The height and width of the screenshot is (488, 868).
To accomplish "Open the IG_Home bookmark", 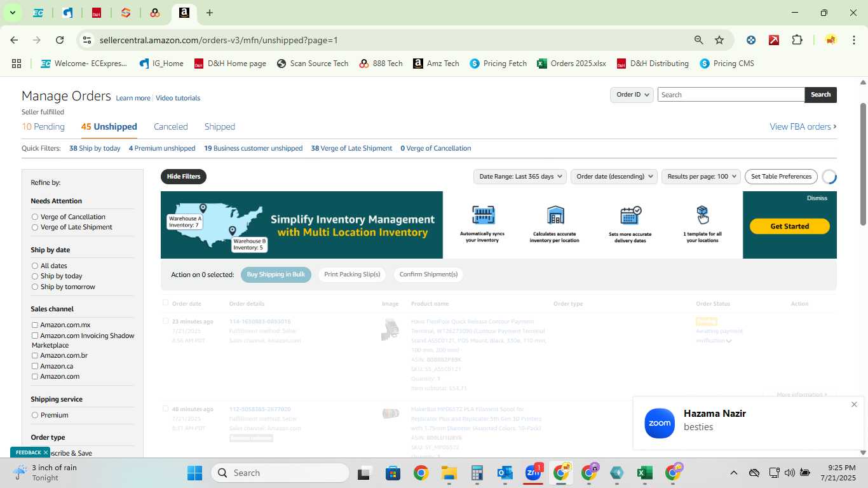I will pos(161,64).
